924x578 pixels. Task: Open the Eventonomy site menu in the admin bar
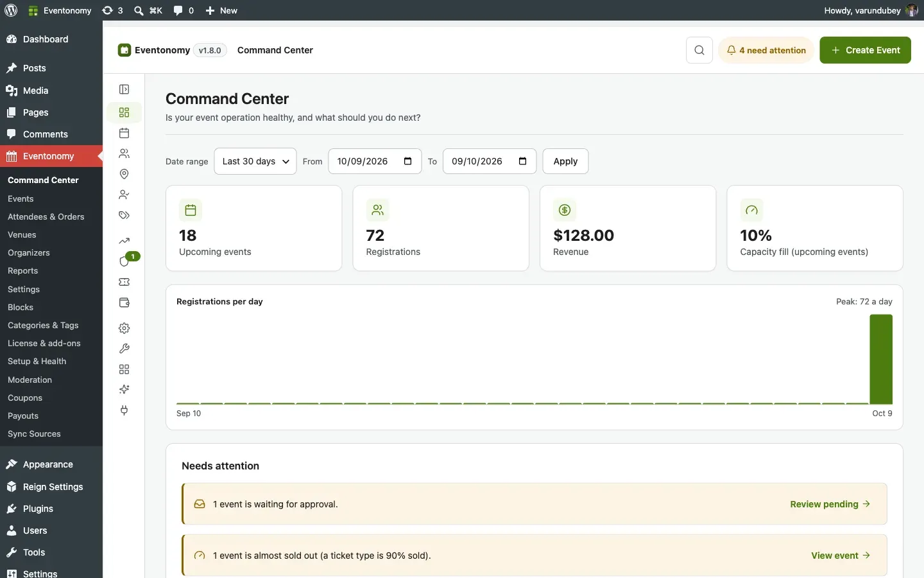[x=60, y=10]
